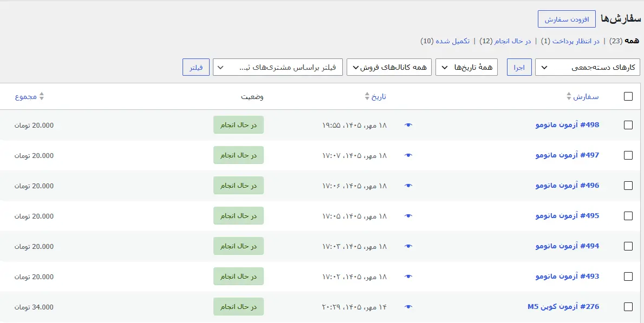The image size is (644, 323).
Task: Filter by در حال انجام (12)
Action: [x=505, y=41]
